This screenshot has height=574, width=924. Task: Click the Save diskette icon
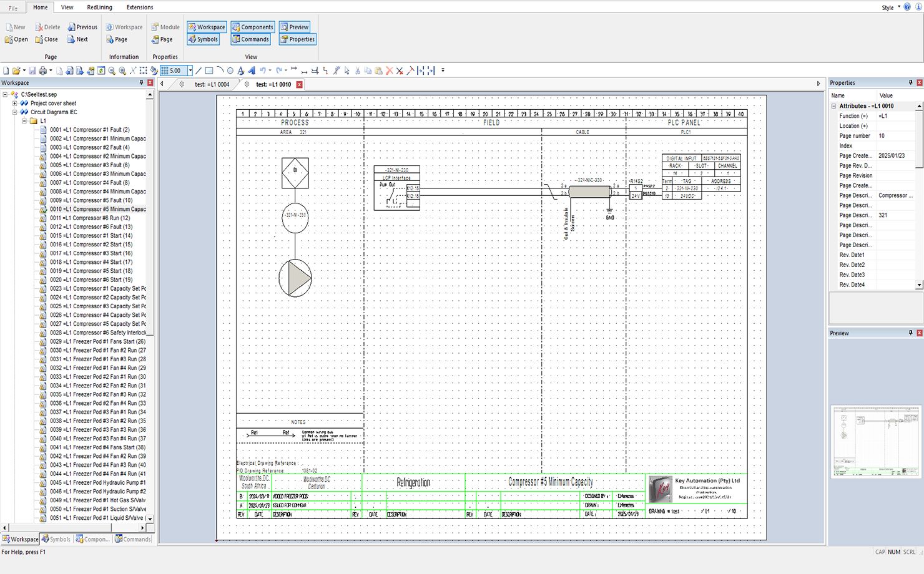(32, 71)
